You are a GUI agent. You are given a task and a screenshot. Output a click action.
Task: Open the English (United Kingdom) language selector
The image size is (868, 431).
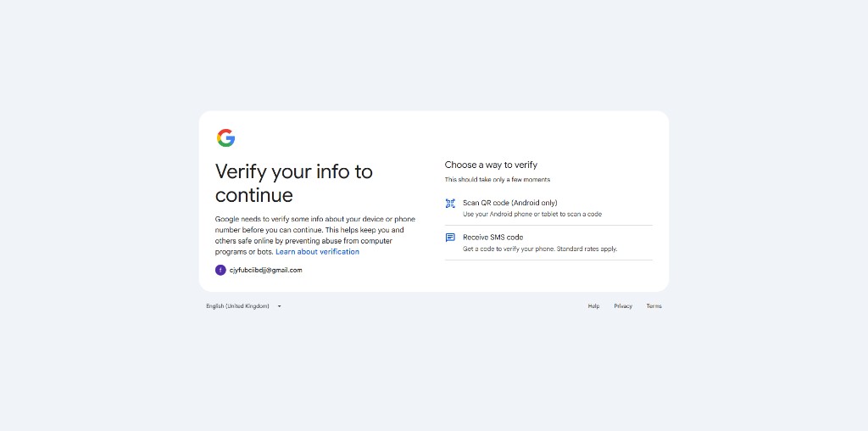point(237,306)
